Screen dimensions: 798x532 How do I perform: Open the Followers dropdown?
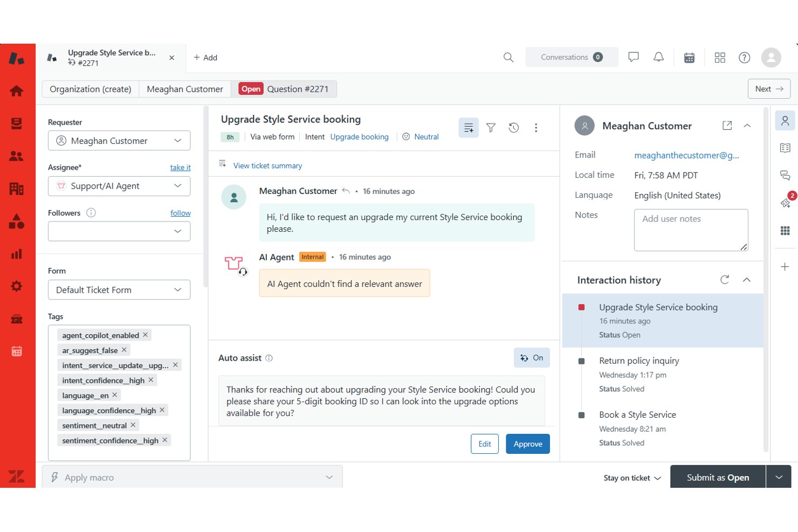[x=119, y=231]
